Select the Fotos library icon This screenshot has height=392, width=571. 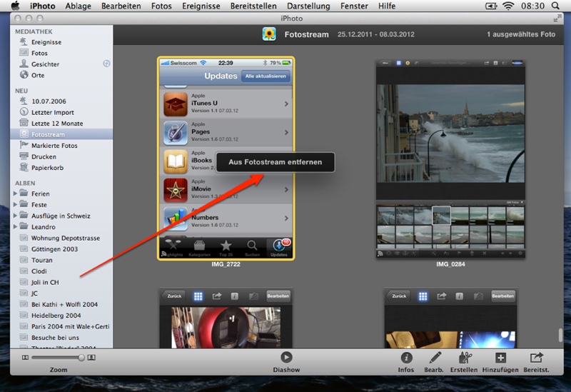[24, 53]
